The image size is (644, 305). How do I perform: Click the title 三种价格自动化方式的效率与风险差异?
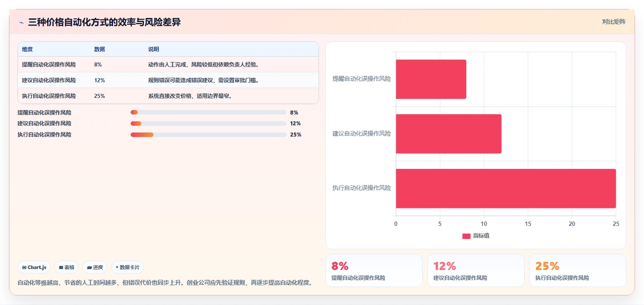coord(104,22)
